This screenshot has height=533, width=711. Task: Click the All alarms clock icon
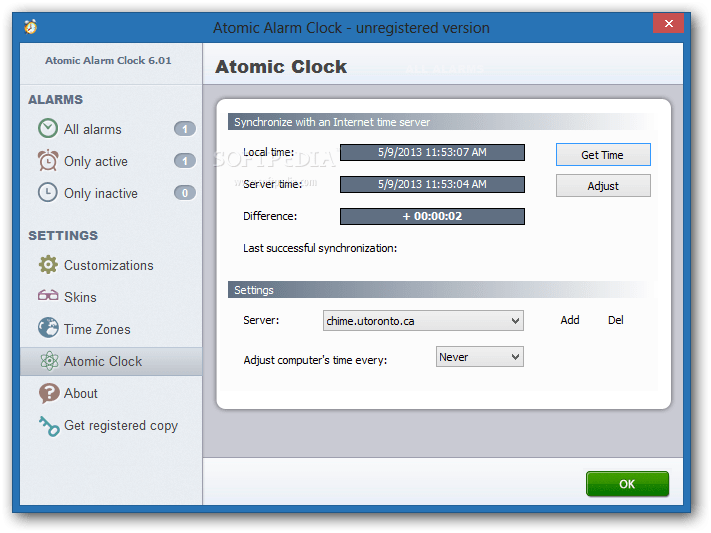48,128
